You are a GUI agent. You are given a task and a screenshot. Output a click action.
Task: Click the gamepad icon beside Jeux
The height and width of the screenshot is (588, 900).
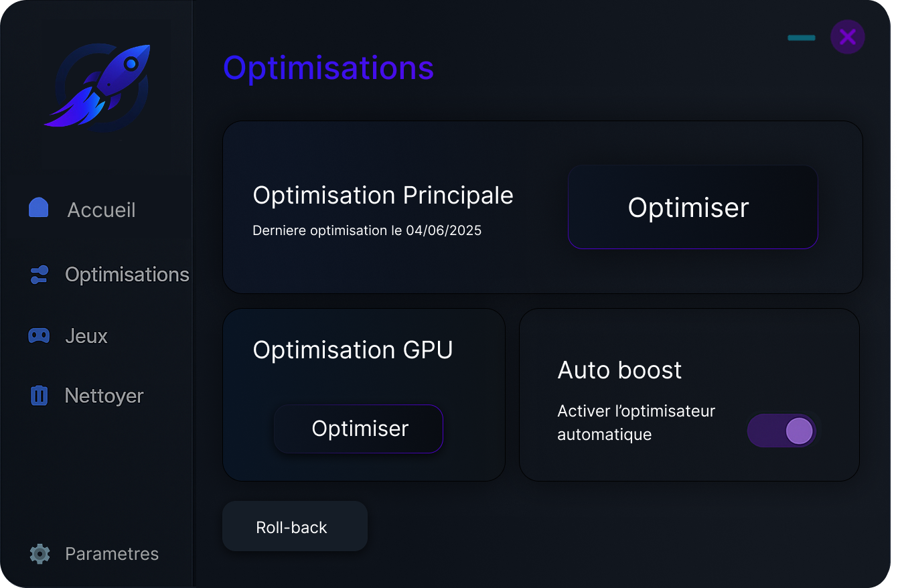(39, 335)
